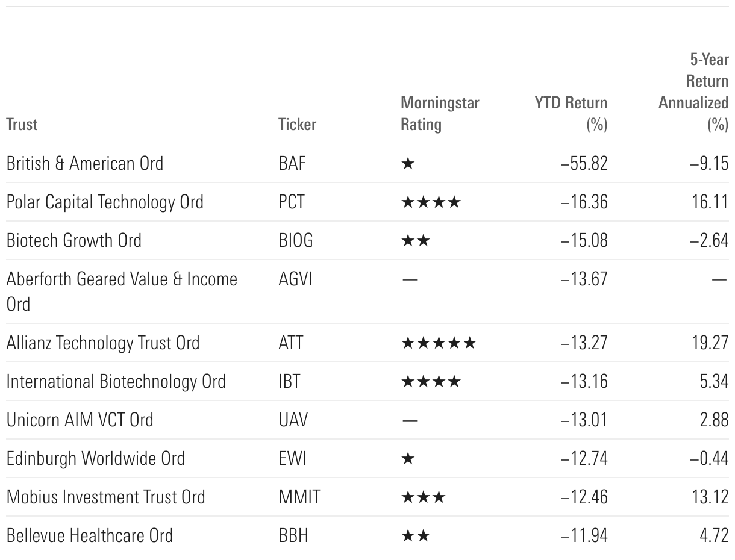Click the UAV ticker symbol
The width and height of the screenshot is (735, 560).
click(x=293, y=420)
